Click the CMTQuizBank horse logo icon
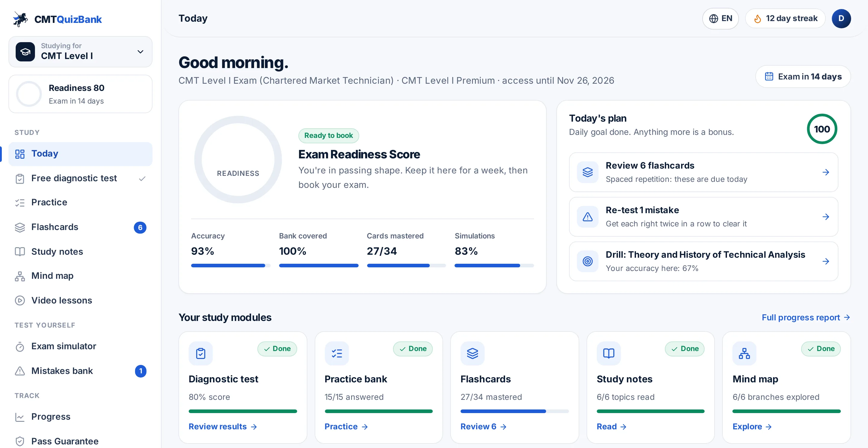 point(20,19)
